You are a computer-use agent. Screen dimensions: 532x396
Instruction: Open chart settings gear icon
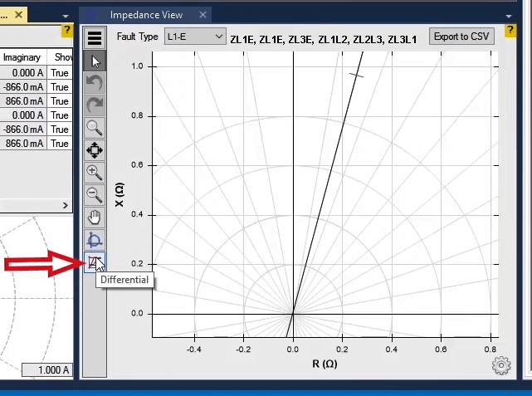[500, 365]
